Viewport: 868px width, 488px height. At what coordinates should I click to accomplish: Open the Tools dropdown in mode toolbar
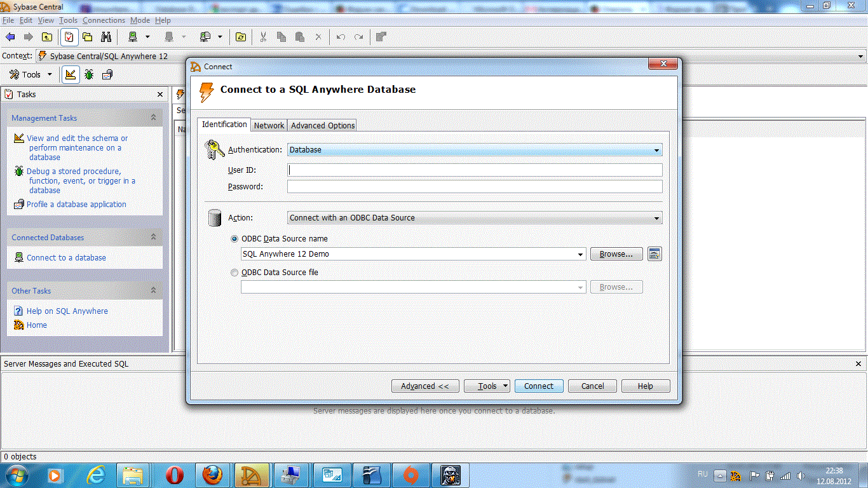click(31, 74)
